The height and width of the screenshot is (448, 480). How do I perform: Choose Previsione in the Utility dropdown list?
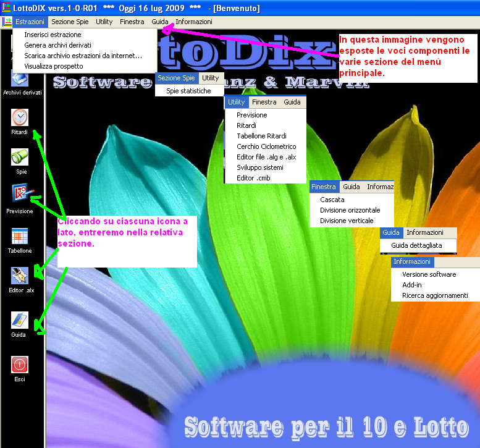(x=266, y=115)
